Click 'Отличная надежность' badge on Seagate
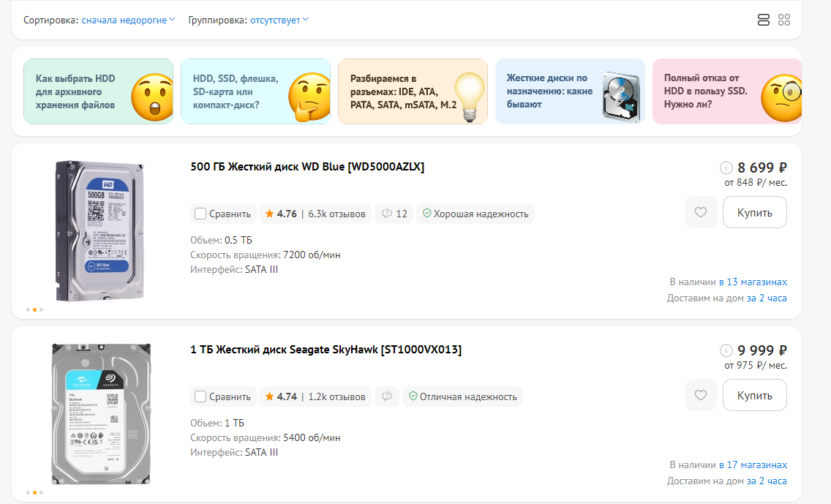Image resolution: width=831 pixels, height=504 pixels. click(x=462, y=396)
